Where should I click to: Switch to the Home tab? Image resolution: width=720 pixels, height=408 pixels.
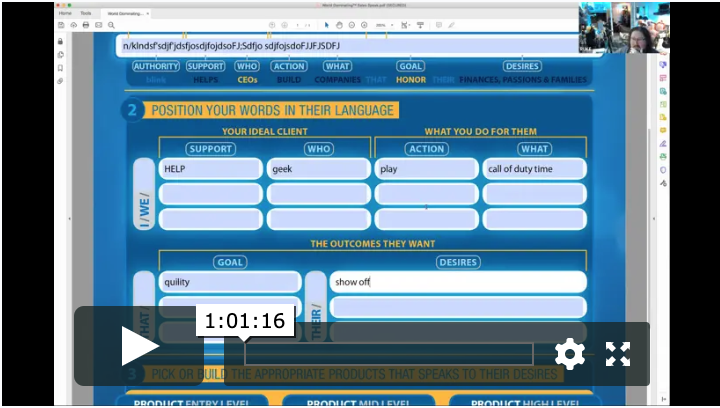coord(65,13)
